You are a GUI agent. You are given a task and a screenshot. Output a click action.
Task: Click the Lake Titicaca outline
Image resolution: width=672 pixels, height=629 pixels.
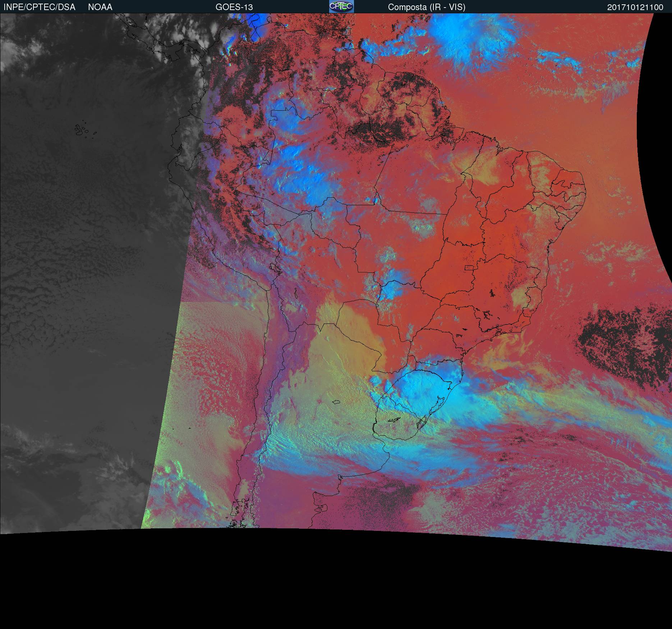tap(274, 268)
